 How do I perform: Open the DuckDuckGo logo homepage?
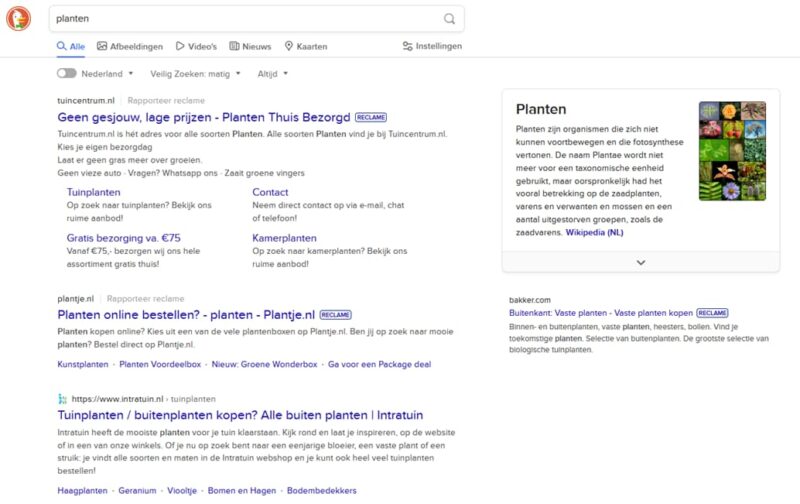click(18, 19)
